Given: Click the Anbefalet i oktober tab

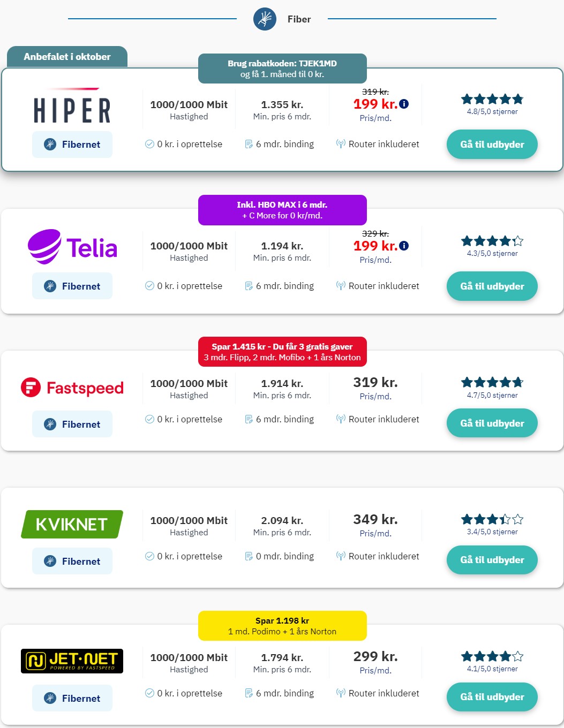Looking at the screenshot, I should pos(67,57).
